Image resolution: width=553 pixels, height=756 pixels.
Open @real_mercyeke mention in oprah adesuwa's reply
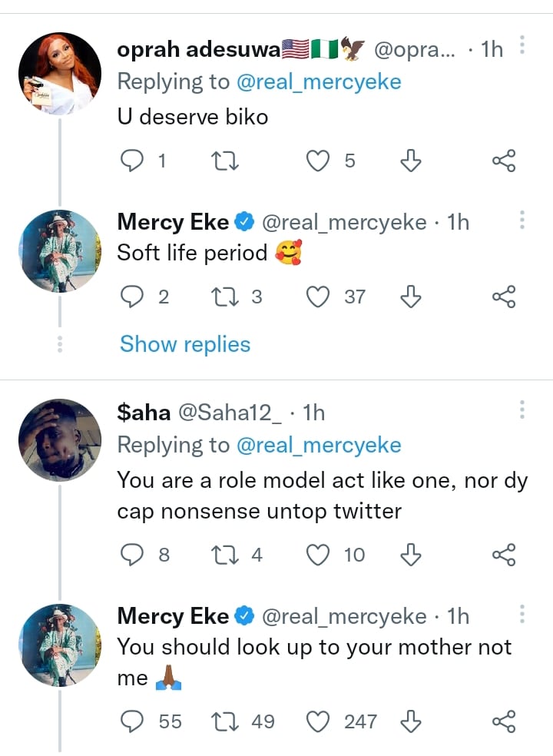pos(319,81)
